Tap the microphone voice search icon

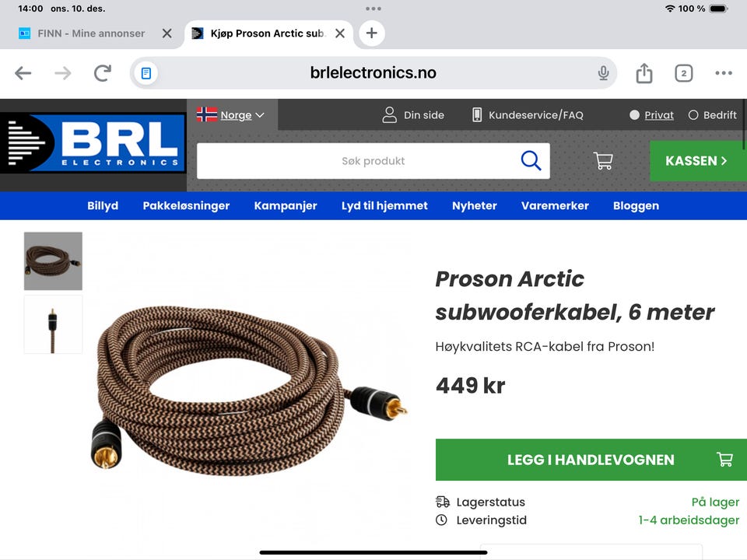(x=603, y=73)
